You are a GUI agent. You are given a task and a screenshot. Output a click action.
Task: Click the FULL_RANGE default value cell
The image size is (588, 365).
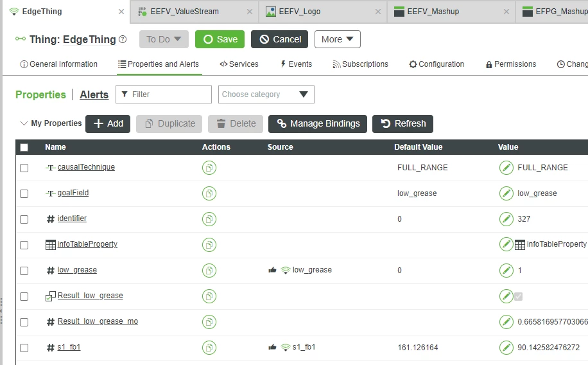click(422, 168)
